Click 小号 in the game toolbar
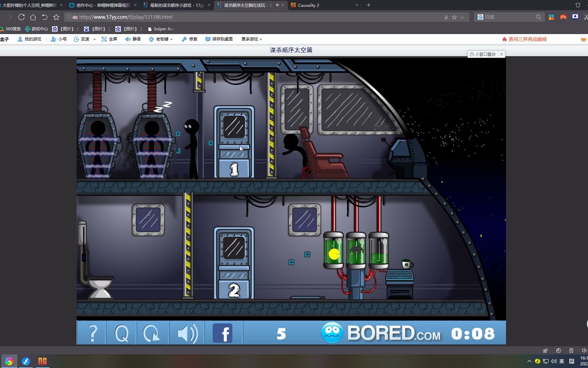The height and width of the screenshot is (368, 588). (59, 39)
